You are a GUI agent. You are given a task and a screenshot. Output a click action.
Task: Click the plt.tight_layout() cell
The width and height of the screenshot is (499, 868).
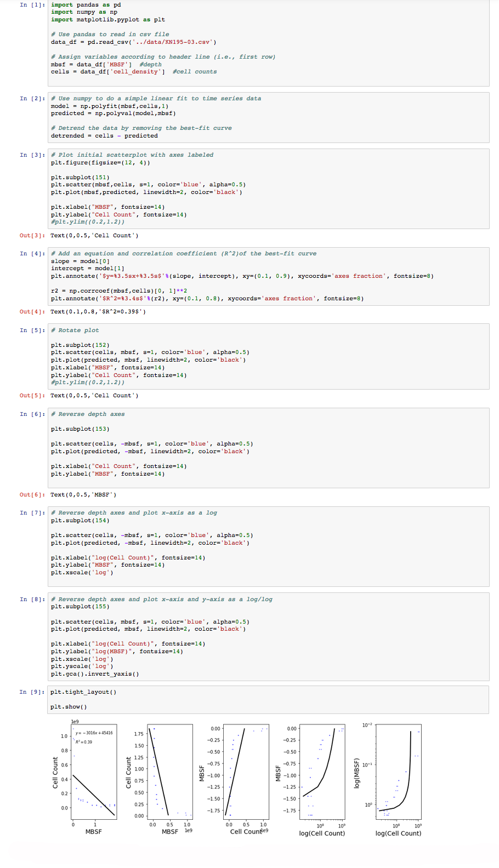(269, 699)
